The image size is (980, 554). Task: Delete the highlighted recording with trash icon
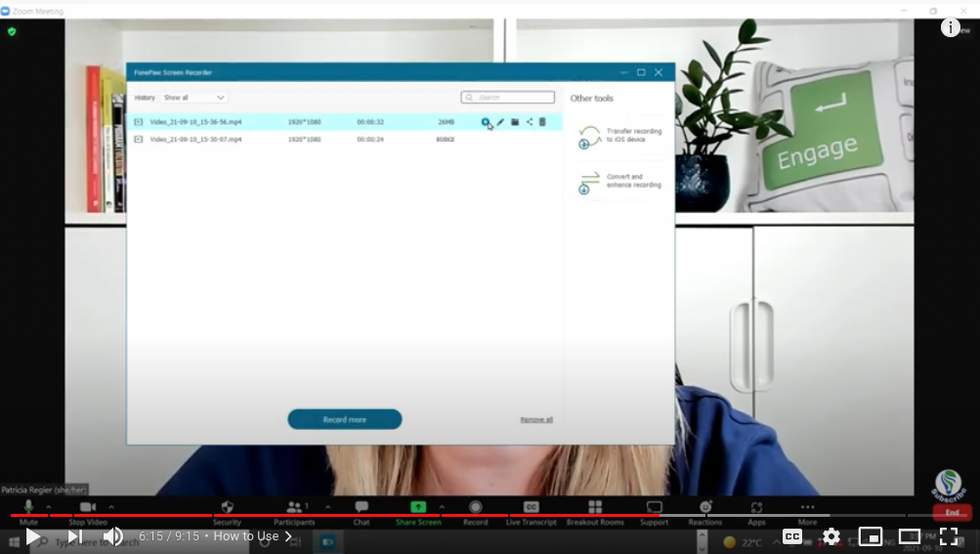click(542, 122)
